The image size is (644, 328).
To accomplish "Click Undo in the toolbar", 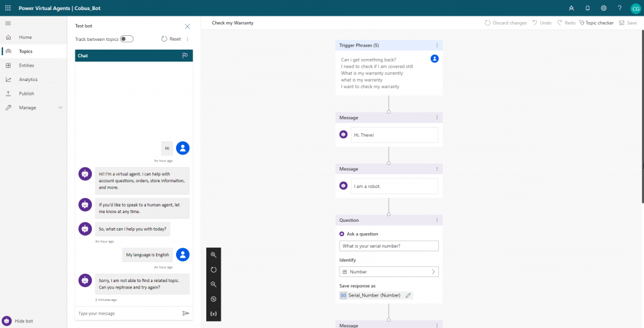I will [541, 23].
